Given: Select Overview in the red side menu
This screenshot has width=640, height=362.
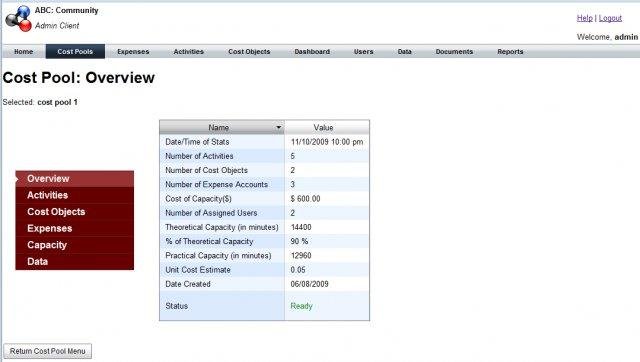Looking at the screenshot, I should [x=75, y=179].
